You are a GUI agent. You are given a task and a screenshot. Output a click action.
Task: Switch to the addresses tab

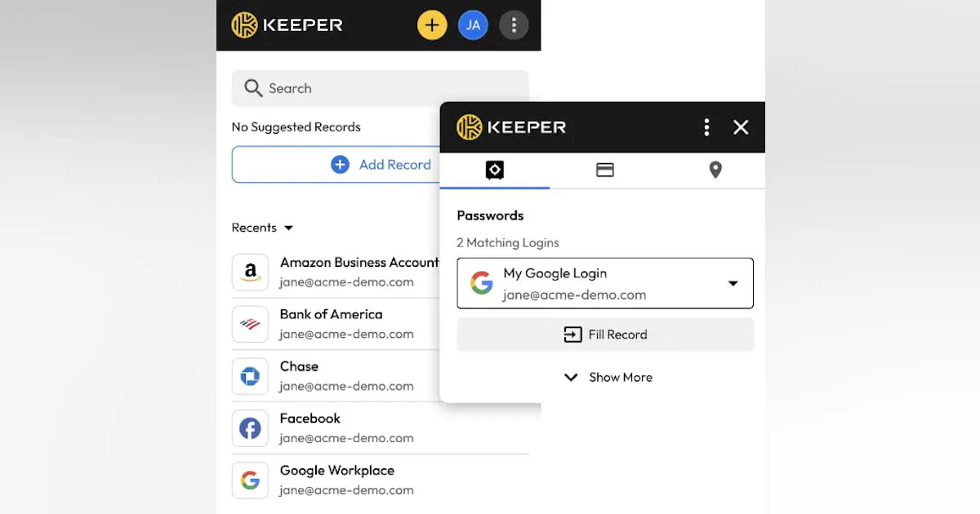(715, 170)
